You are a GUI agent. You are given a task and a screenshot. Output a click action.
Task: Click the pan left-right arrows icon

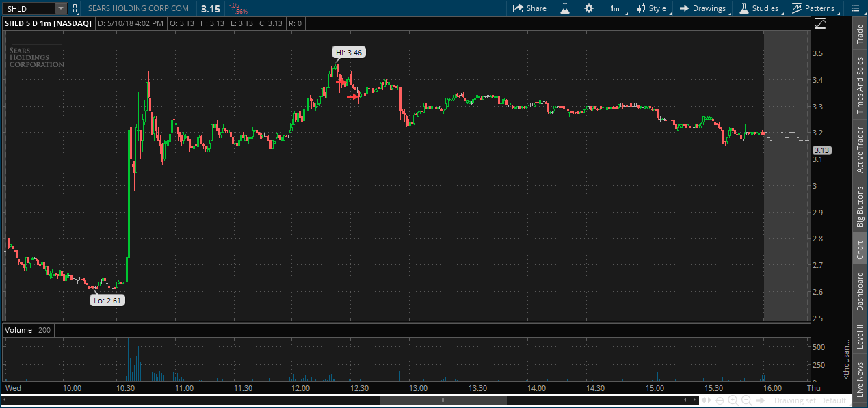click(707, 400)
